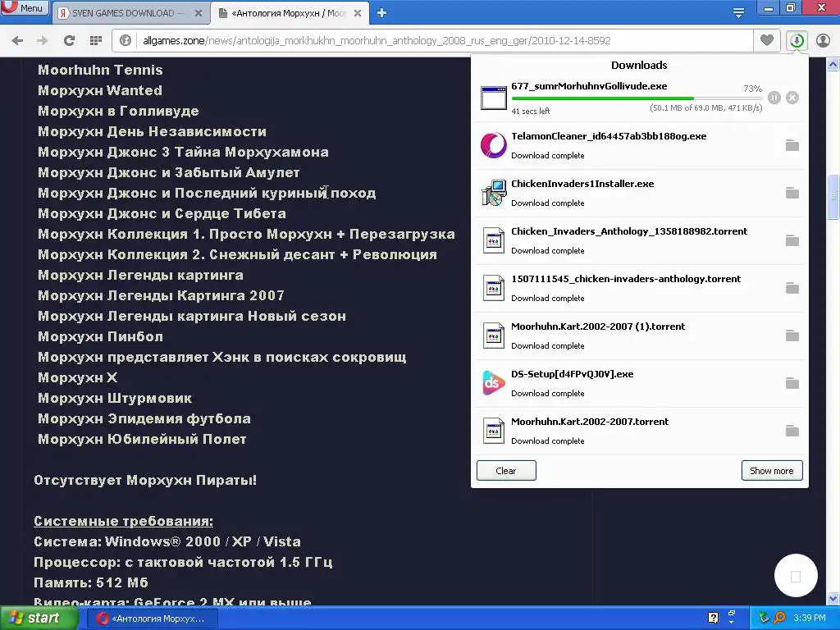Click the page scrollbar down arrow
840x630 pixels.
click(833, 598)
